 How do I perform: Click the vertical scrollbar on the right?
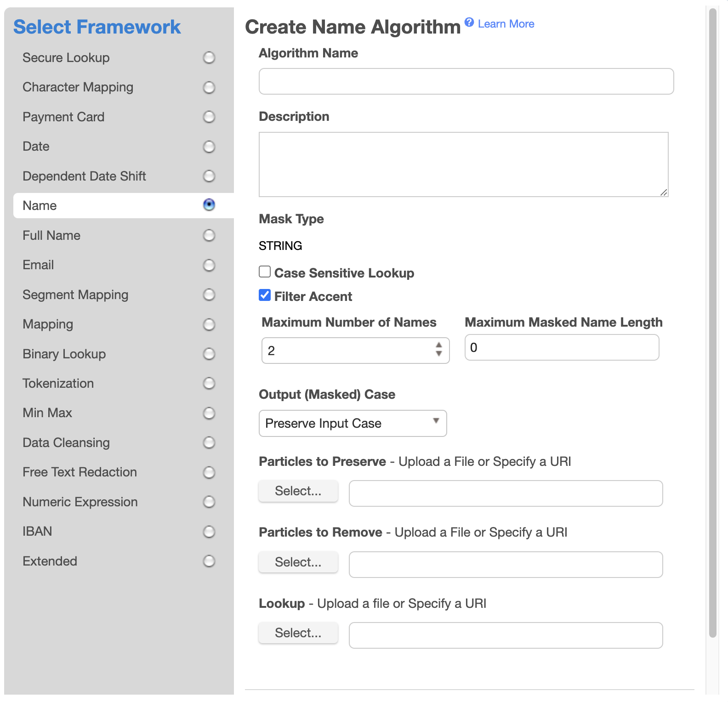coord(712,322)
